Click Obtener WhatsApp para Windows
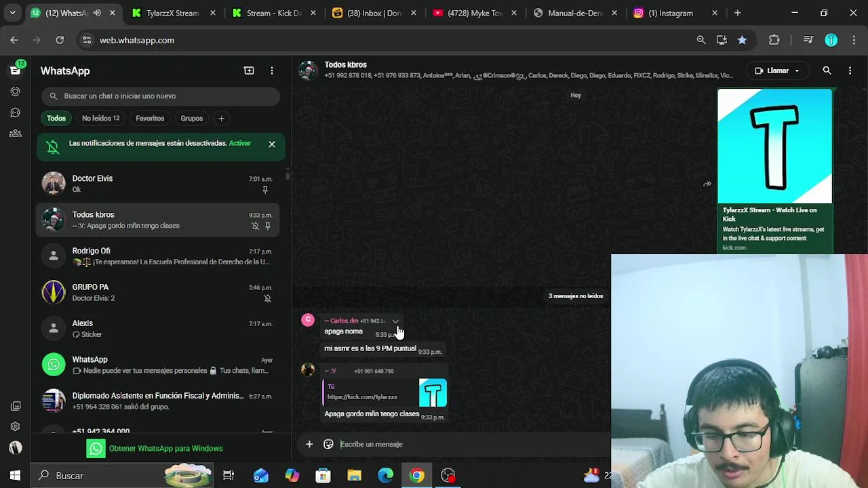The height and width of the screenshot is (488, 868). pyautogui.click(x=155, y=449)
